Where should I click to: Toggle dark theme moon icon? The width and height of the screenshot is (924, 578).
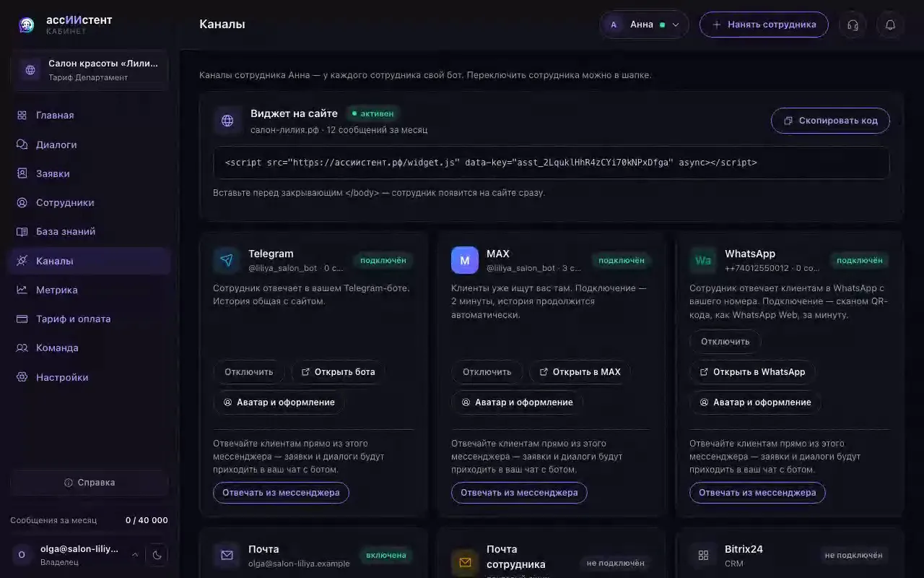point(157,555)
